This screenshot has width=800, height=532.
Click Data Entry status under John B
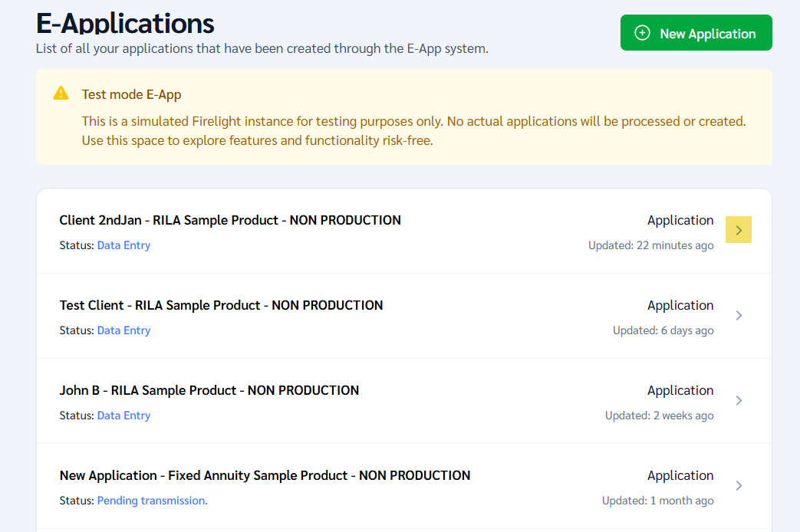[123, 415]
